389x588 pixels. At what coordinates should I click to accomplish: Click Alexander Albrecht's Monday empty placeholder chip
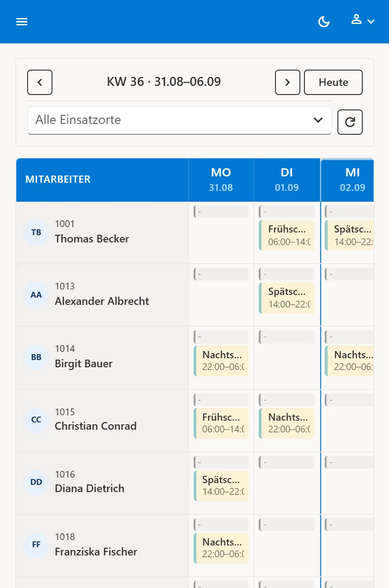[221, 274]
